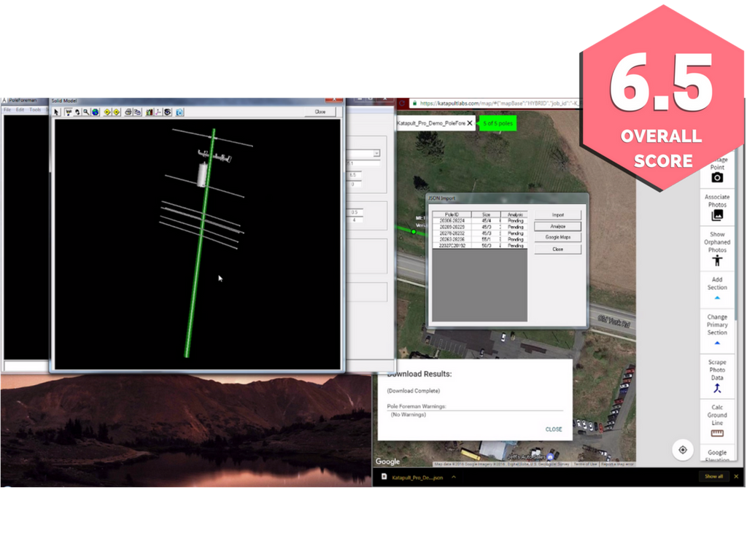The height and width of the screenshot is (560, 747).
Task: Click the Associate Photos icon
Action: pos(717,215)
